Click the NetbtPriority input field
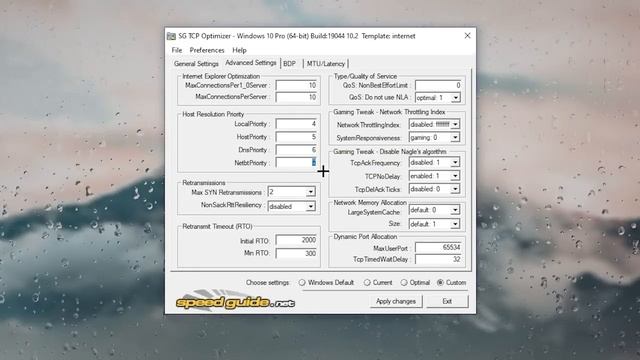The image size is (640, 360). (x=296, y=162)
